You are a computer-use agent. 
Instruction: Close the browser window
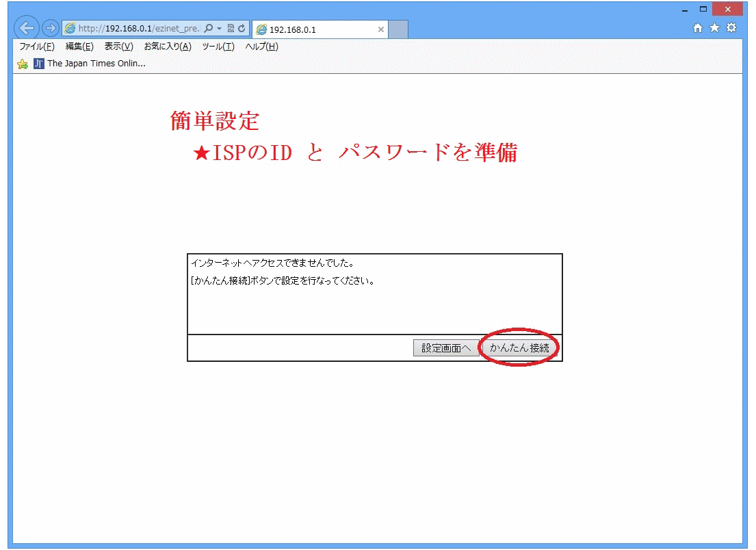[x=727, y=9]
